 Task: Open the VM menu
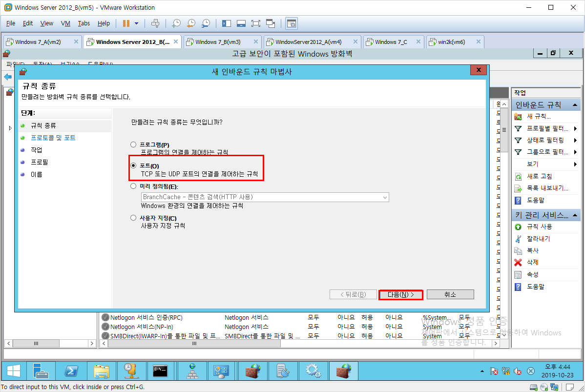tap(65, 23)
